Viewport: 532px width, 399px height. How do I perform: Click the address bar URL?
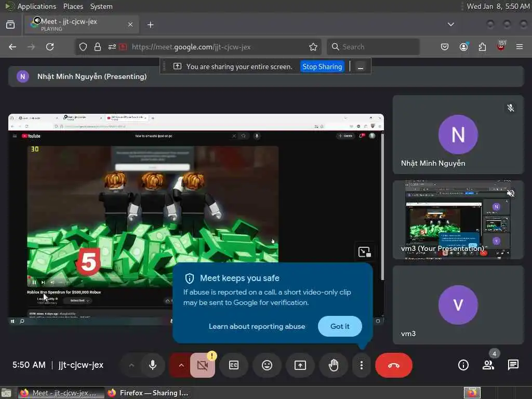[x=191, y=47]
